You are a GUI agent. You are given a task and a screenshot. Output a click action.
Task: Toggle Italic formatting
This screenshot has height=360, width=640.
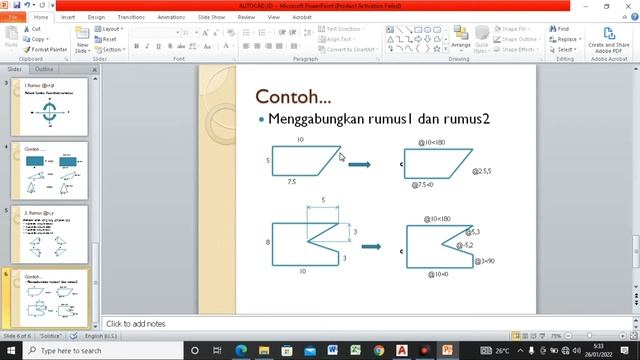pos(147,46)
